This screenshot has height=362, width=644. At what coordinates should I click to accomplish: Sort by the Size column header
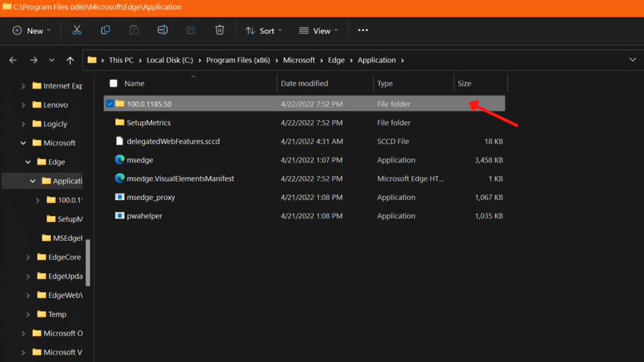coord(465,84)
